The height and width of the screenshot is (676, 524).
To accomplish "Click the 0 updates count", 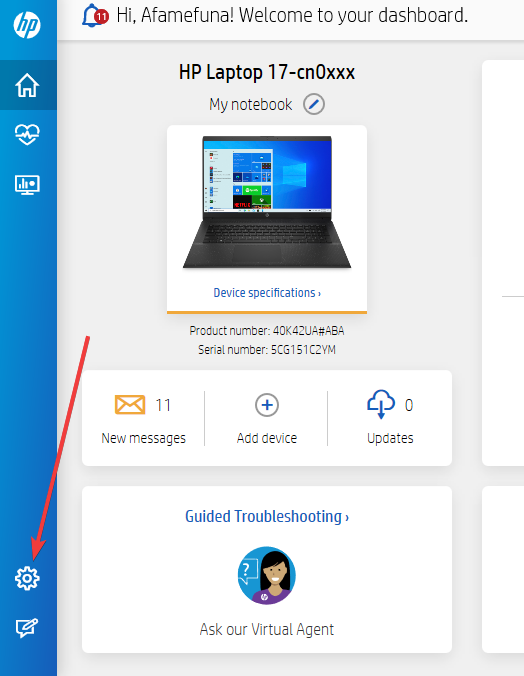I will (x=409, y=405).
